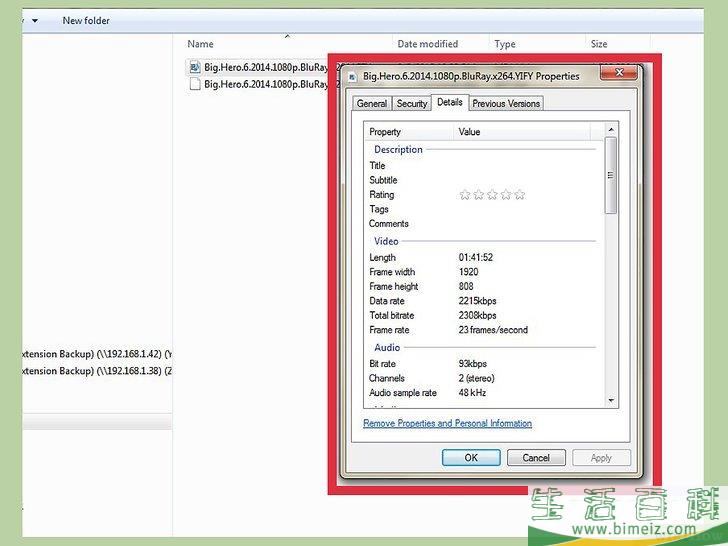Click the Title property row
The height and width of the screenshot is (546, 728).
tap(484, 166)
